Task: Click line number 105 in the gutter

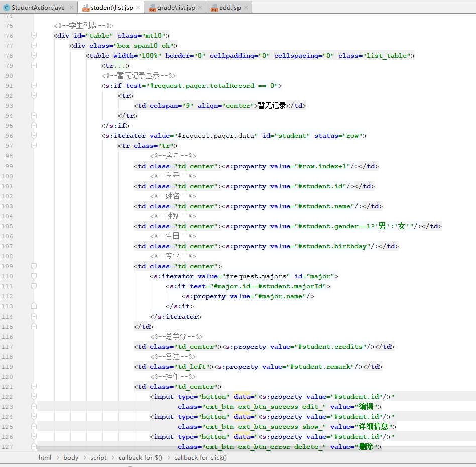Action: click(7, 226)
